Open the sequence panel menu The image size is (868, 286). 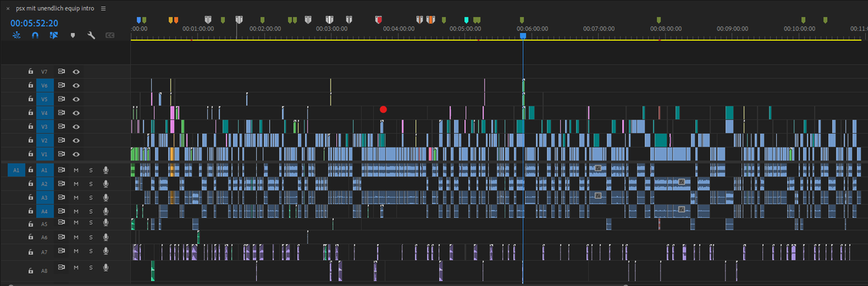103,8
